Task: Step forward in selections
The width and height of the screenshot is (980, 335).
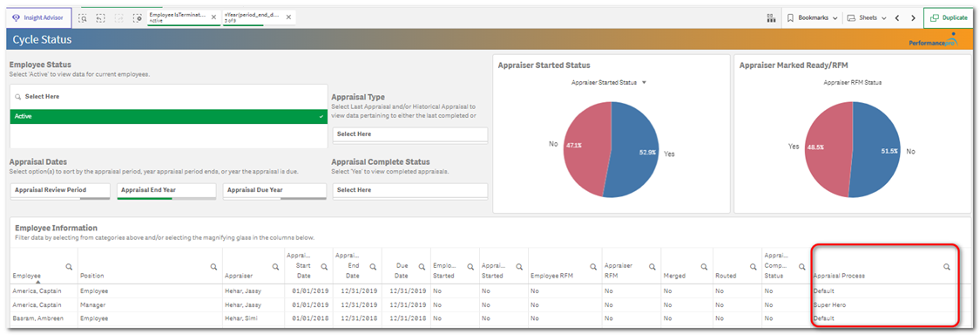Action: [119, 18]
